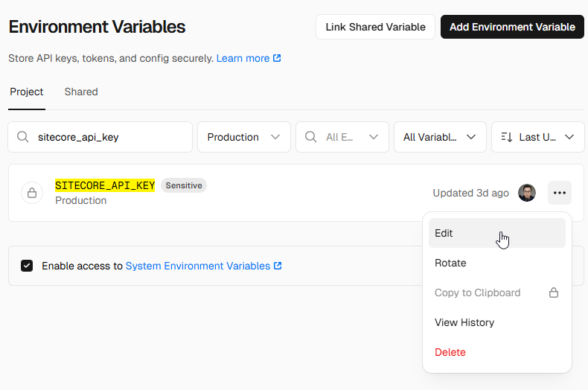Open the All Variabl... type dropdown
The width and height of the screenshot is (588, 390).
(x=440, y=137)
